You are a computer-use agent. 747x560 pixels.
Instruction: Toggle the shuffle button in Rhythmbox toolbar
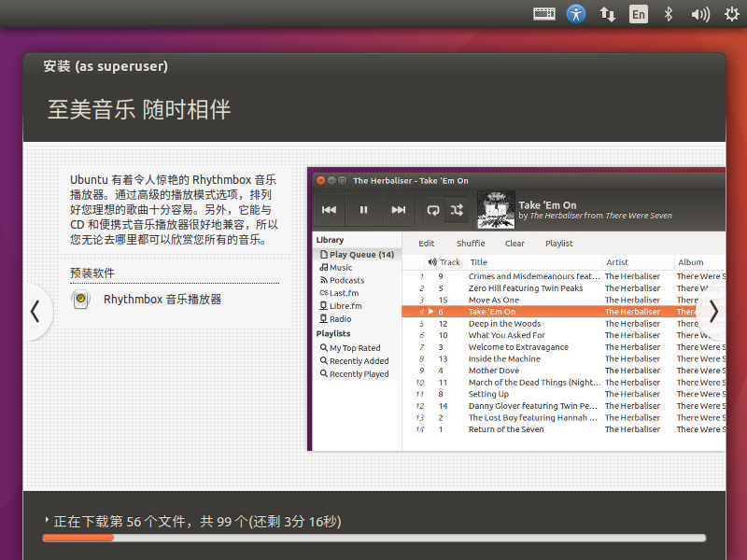tap(457, 210)
